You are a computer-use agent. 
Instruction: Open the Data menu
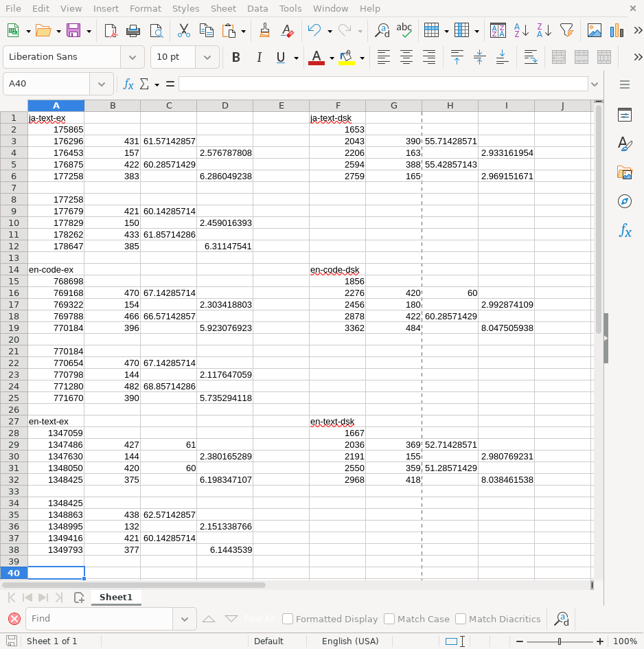tap(257, 8)
